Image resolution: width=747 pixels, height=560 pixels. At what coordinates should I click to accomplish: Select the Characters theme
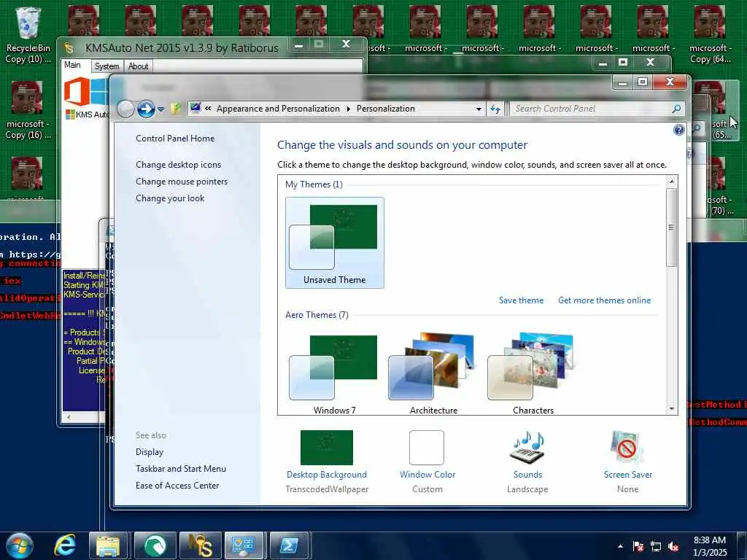[533, 374]
